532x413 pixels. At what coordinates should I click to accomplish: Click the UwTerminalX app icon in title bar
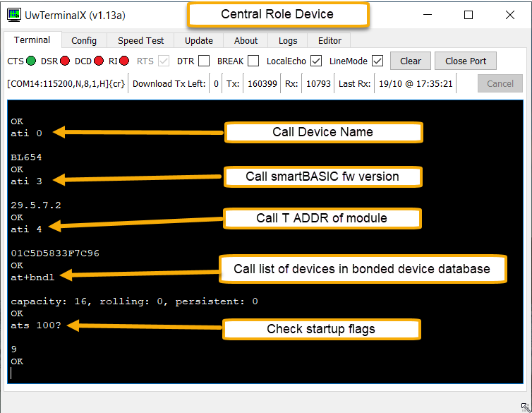(14, 15)
